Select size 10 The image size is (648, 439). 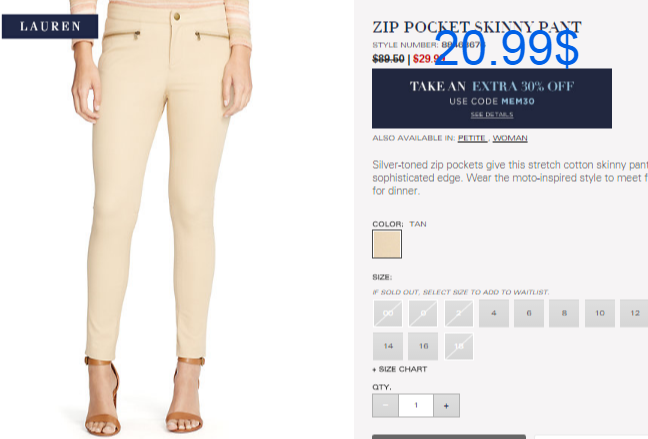click(x=600, y=313)
